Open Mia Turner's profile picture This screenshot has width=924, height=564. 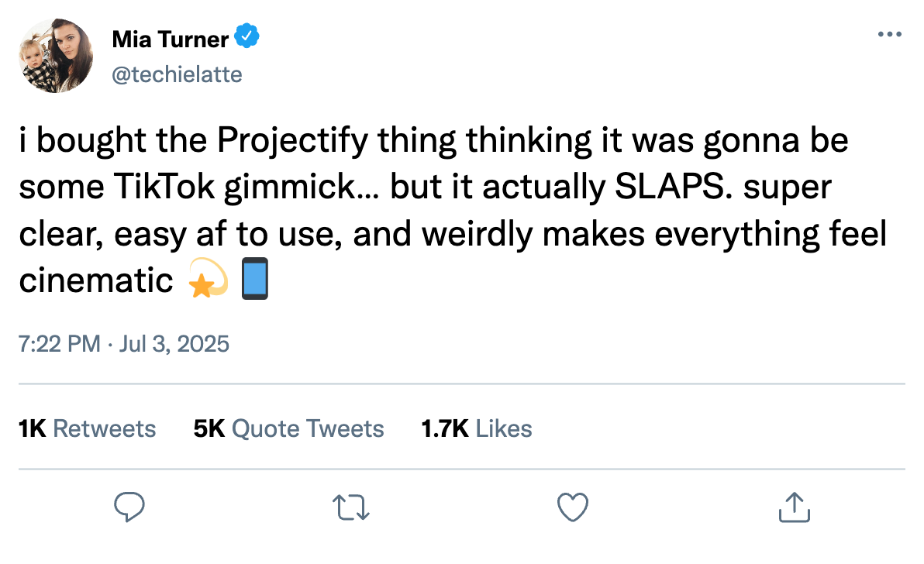pyautogui.click(x=56, y=55)
